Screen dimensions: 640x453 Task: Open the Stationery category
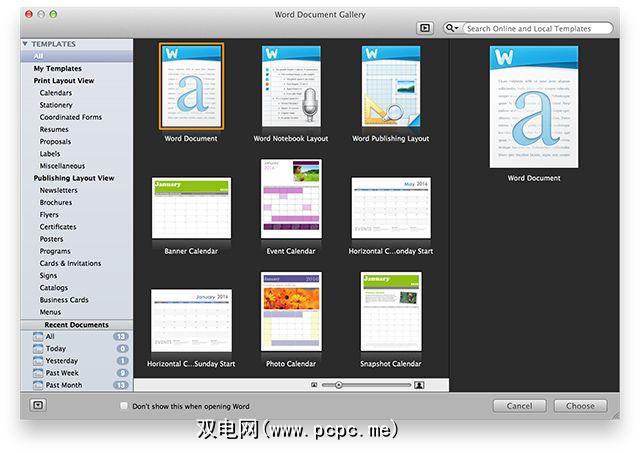coord(56,105)
